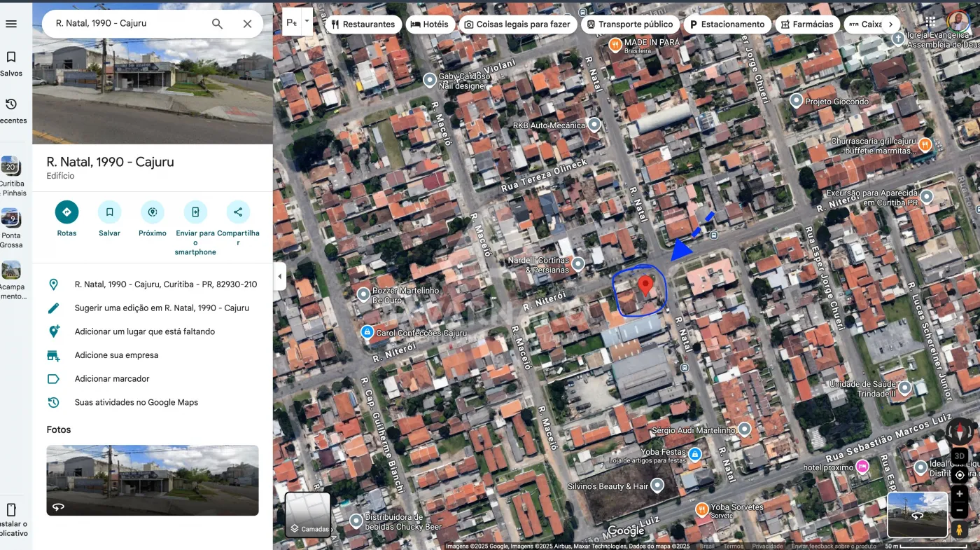Clear the search box with X

point(247,24)
